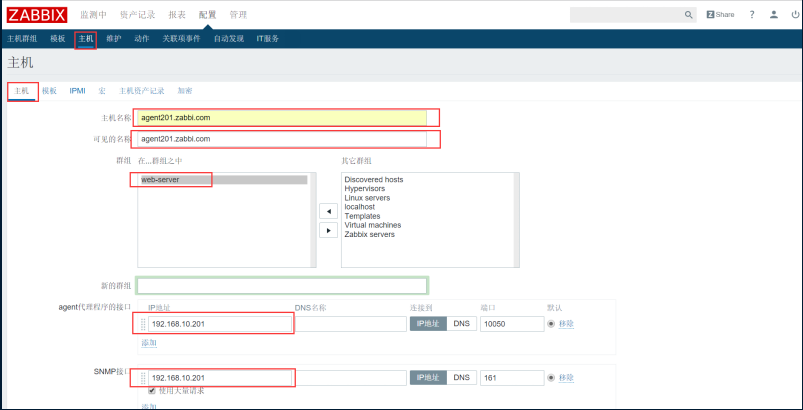Click the 可见的名称 input field
803x410 pixels.
[282, 139]
